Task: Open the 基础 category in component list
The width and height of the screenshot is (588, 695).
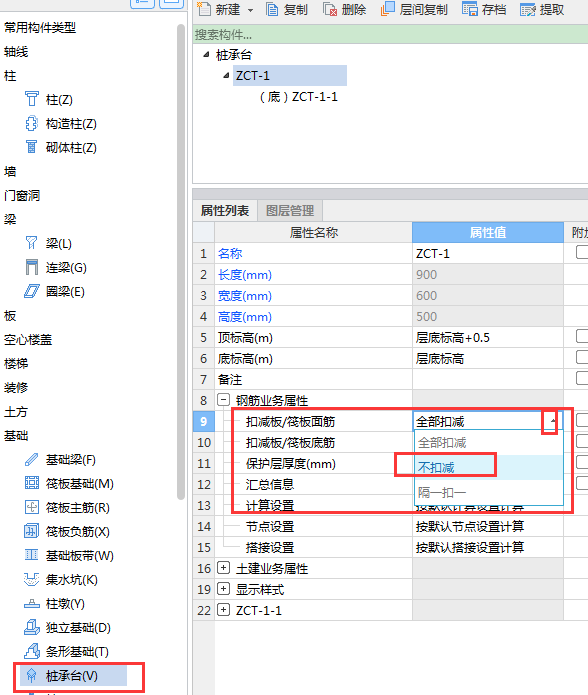Action: coord(16,436)
